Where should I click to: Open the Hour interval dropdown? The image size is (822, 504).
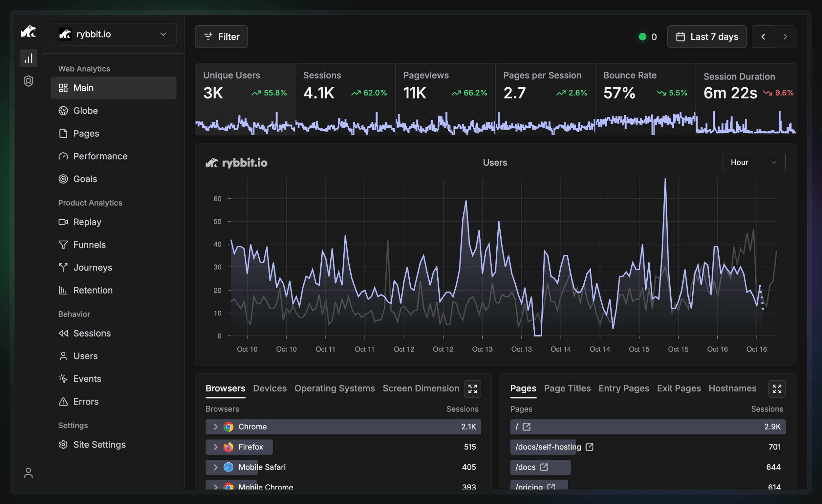(x=754, y=162)
